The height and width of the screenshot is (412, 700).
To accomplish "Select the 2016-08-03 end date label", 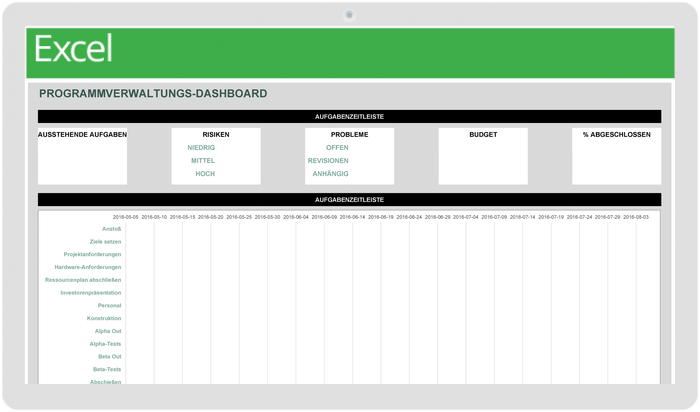I will tap(636, 217).
